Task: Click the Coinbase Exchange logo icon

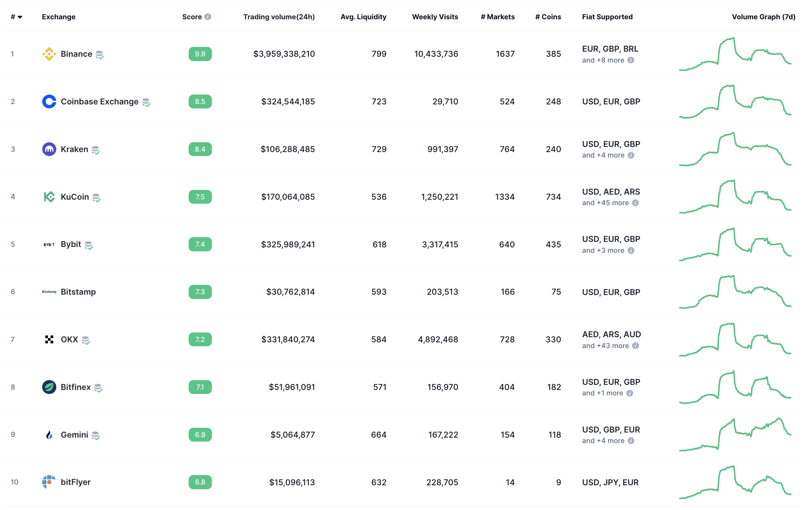Action: click(x=49, y=101)
